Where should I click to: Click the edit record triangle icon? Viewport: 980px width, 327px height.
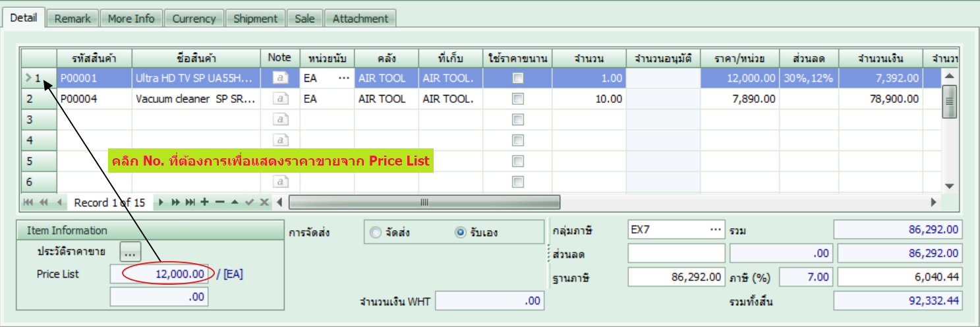(234, 202)
